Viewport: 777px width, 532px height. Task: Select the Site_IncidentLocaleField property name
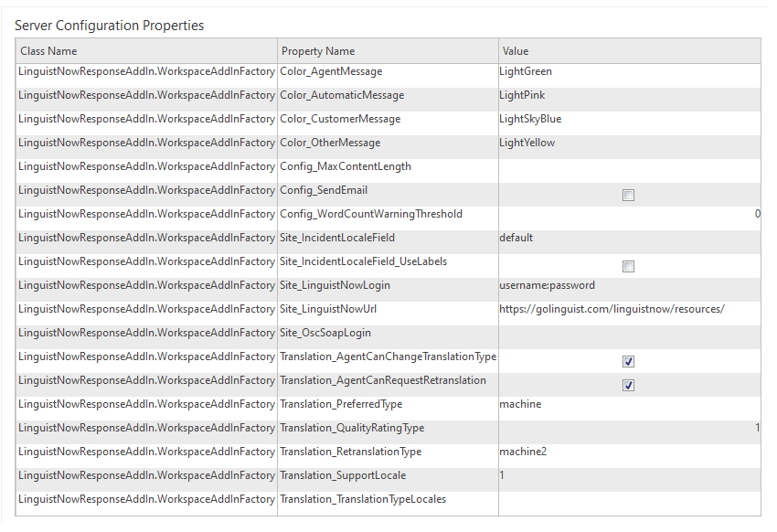pos(337,238)
